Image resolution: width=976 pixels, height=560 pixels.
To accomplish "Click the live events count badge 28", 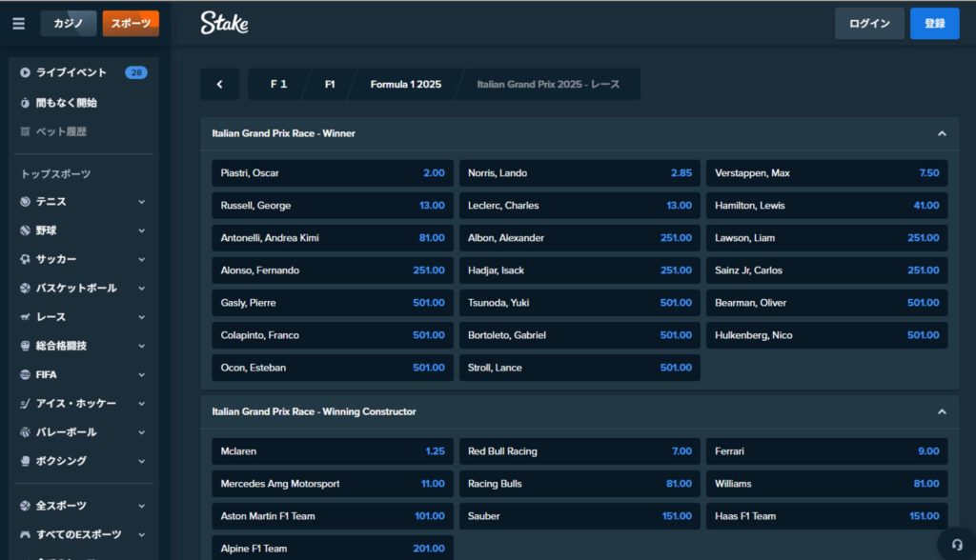I will [x=135, y=72].
